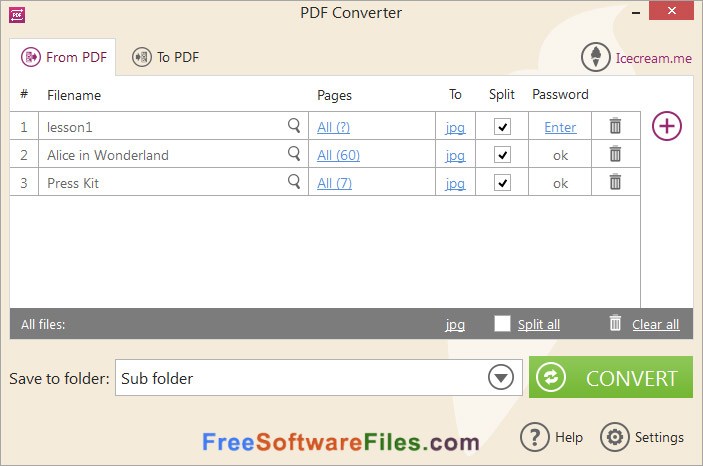Switch to the From PDF tab

click(x=63, y=57)
